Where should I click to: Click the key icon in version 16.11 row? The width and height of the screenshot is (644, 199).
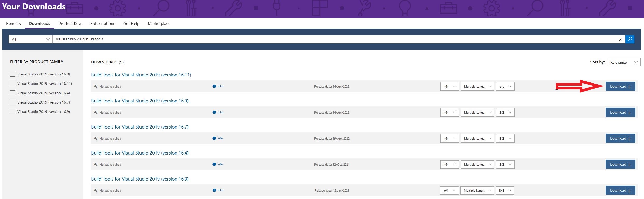tap(96, 86)
